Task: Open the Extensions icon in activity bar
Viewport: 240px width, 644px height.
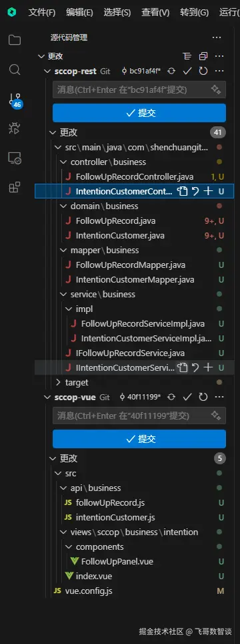Action: [x=15, y=188]
